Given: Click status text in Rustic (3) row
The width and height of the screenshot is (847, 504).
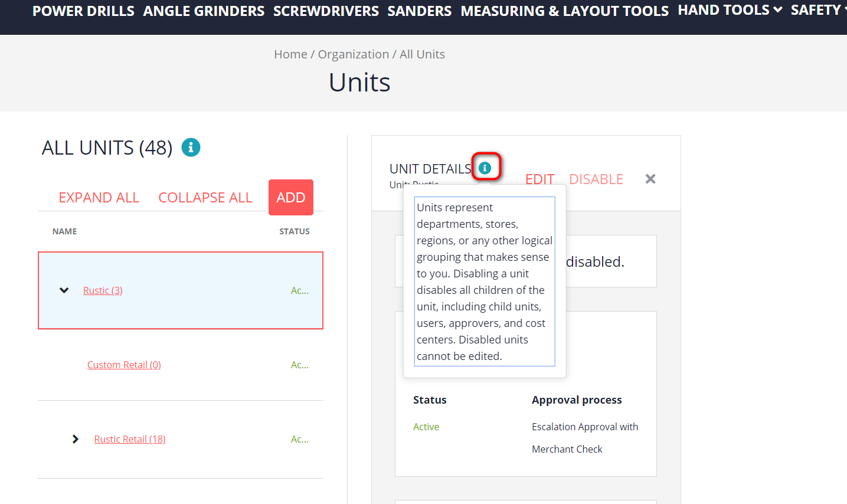Looking at the screenshot, I should pos(300,290).
